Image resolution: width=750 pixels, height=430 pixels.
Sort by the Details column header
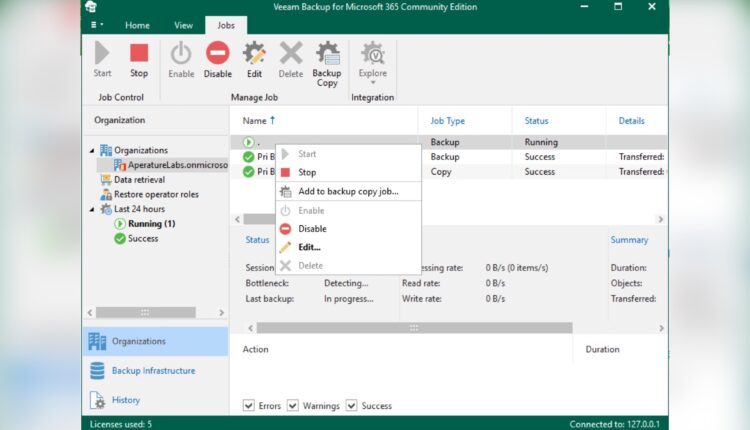click(x=631, y=121)
